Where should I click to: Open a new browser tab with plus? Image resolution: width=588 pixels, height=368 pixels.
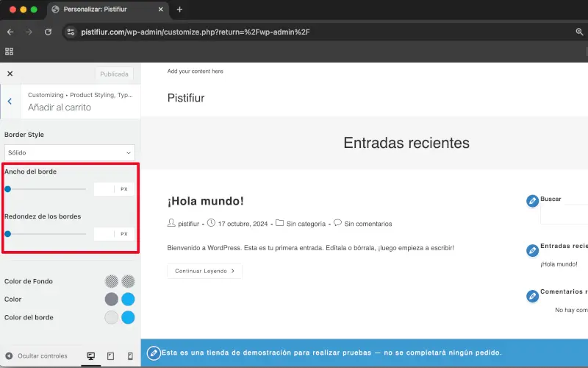click(x=179, y=10)
